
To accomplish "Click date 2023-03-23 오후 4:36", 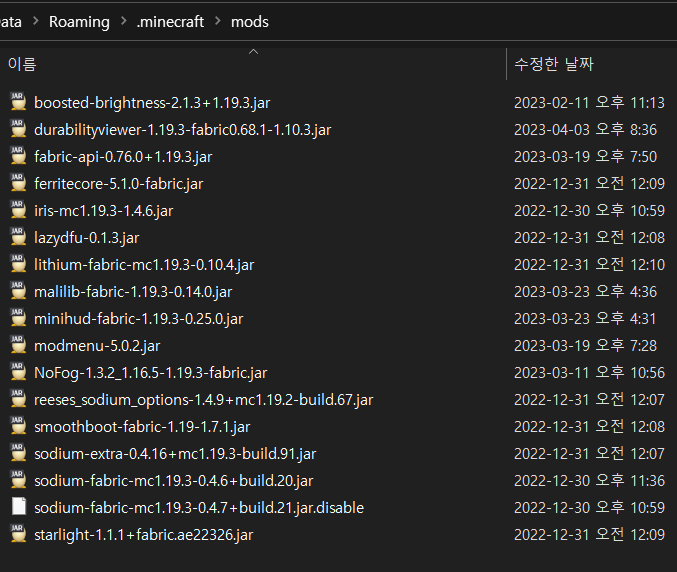I will [x=585, y=292].
